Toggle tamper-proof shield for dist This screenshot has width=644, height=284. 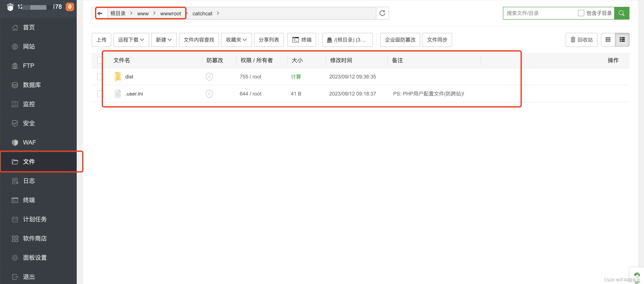pos(209,77)
